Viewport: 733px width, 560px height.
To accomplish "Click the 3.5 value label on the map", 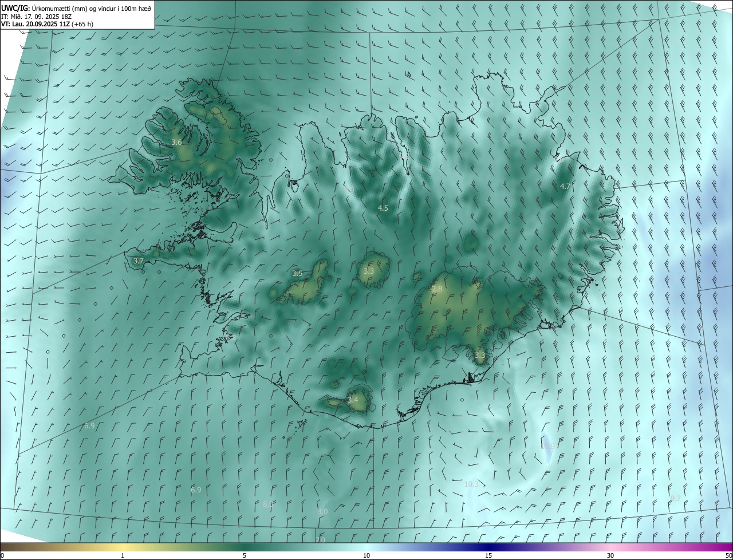I will tap(297, 274).
